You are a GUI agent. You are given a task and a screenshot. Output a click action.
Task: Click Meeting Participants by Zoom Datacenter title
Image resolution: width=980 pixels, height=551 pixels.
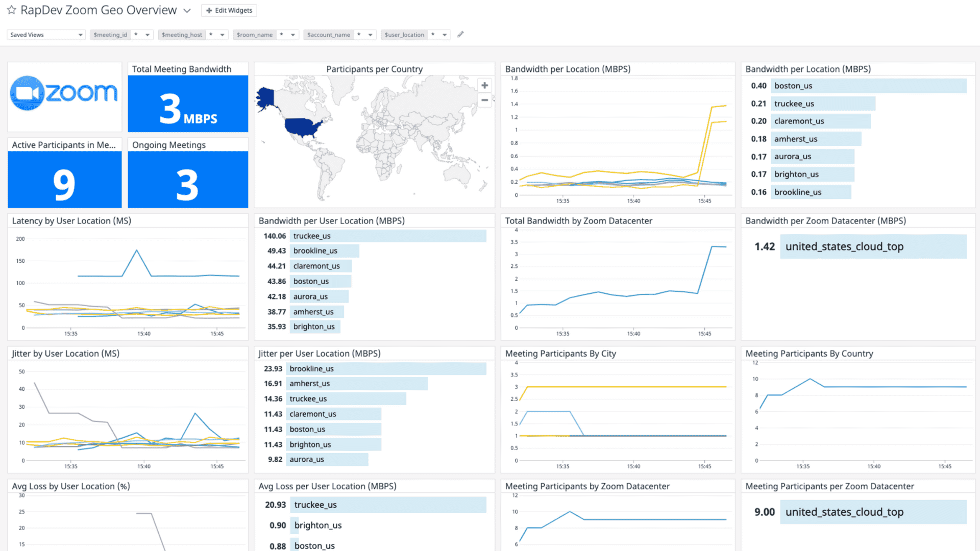(587, 486)
